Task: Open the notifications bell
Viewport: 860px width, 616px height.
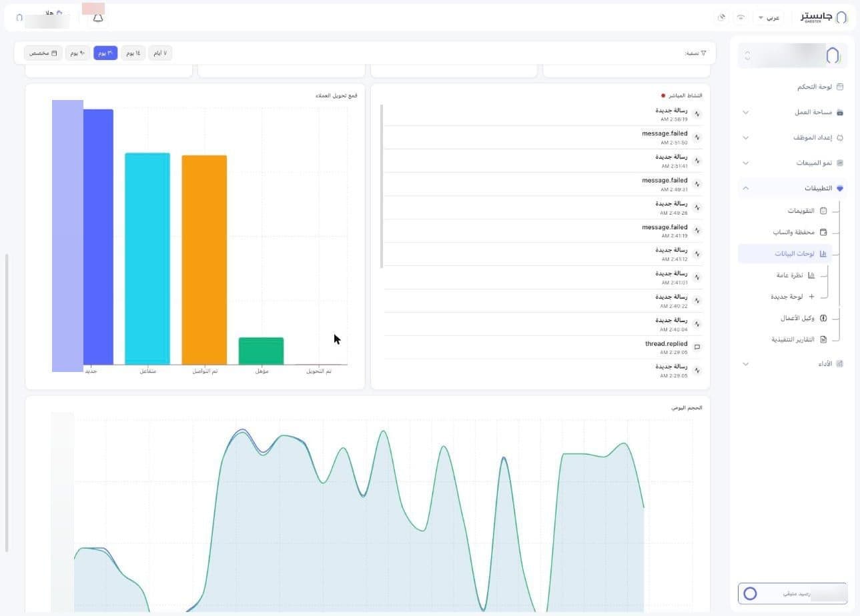Action: tap(98, 18)
